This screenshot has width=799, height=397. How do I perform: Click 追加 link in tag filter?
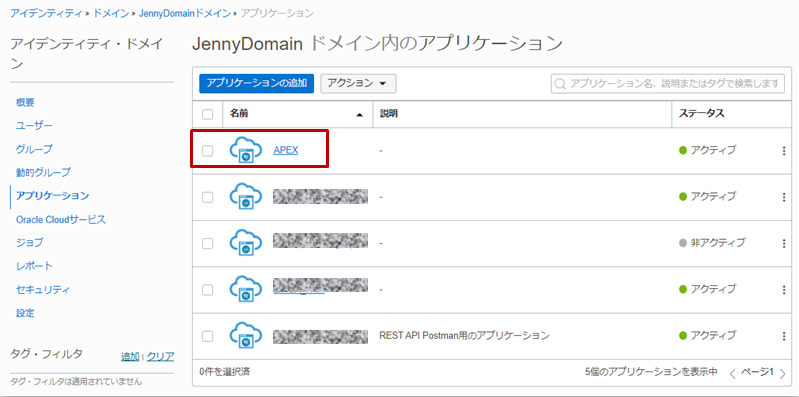click(130, 356)
